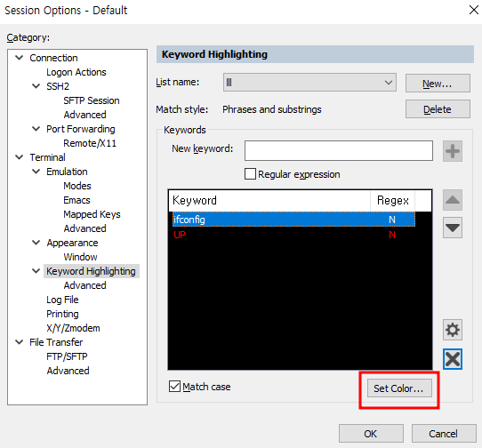
Task: Open X/Y/Zmodem category
Action: [x=73, y=328]
